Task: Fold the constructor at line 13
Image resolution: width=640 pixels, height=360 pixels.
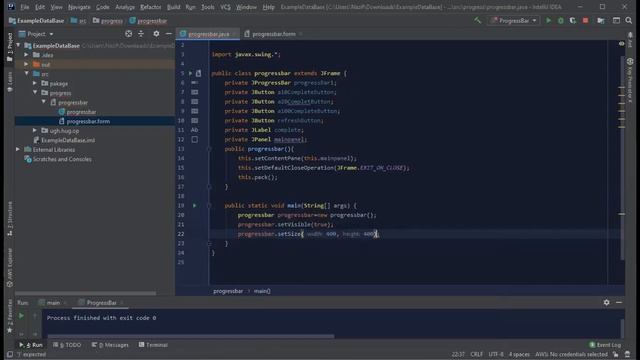Action: (x=209, y=149)
